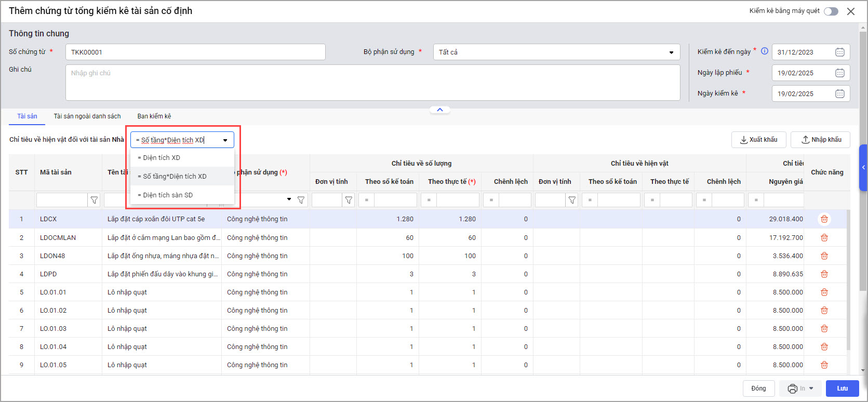This screenshot has height=402, width=868.
Task: Click the Xuất khẩu button
Action: [x=758, y=140]
